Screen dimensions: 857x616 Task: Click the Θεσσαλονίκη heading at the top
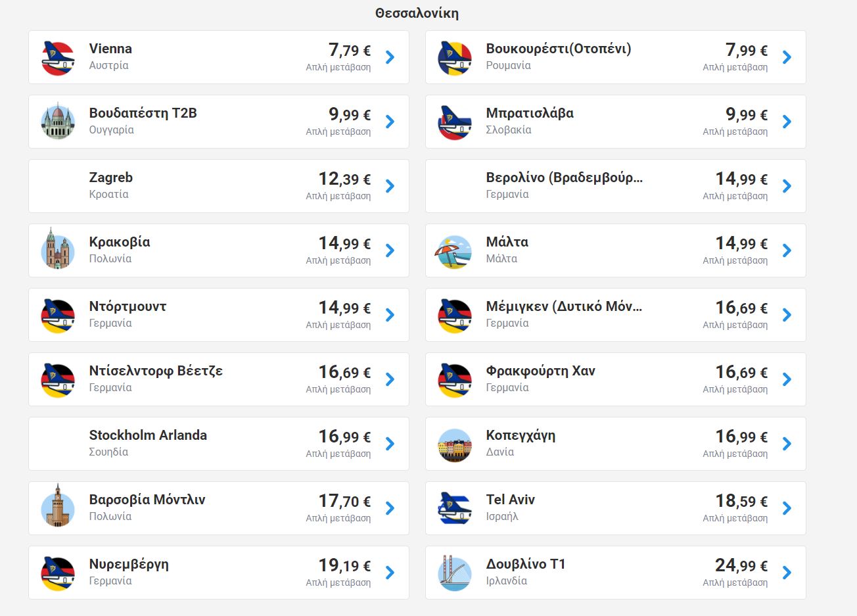(417, 13)
